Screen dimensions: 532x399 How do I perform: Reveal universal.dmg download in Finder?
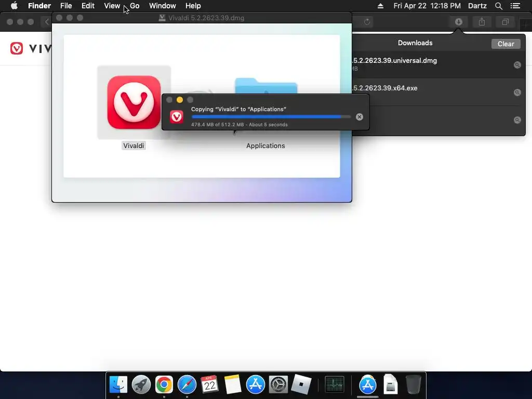click(x=517, y=65)
